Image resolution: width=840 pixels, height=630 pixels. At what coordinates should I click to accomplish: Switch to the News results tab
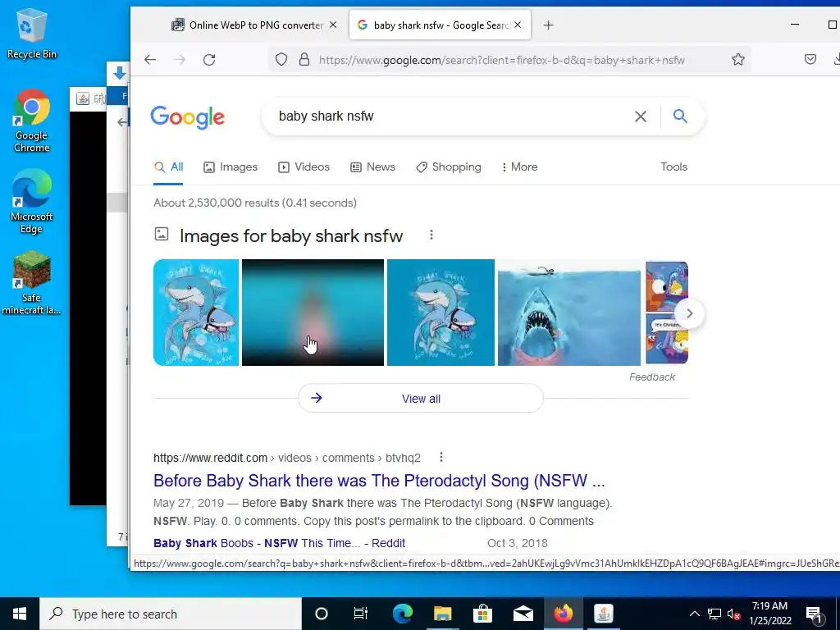tap(373, 167)
